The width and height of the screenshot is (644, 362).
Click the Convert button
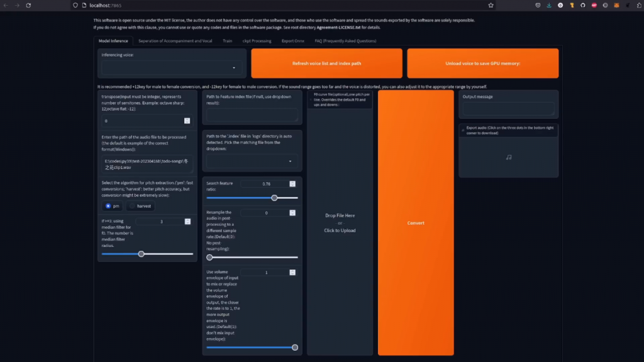(x=416, y=223)
